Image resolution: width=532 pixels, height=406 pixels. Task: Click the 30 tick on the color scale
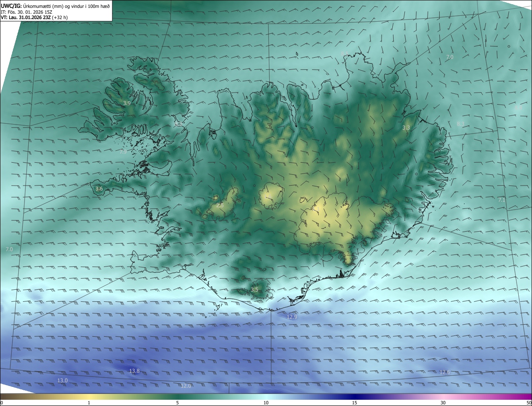click(x=443, y=403)
